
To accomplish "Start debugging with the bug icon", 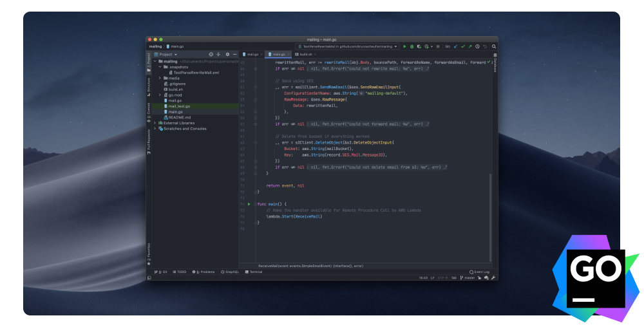I will point(412,46).
